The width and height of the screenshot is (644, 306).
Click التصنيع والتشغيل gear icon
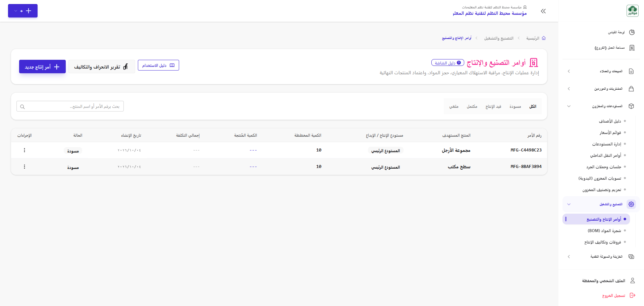631,204
